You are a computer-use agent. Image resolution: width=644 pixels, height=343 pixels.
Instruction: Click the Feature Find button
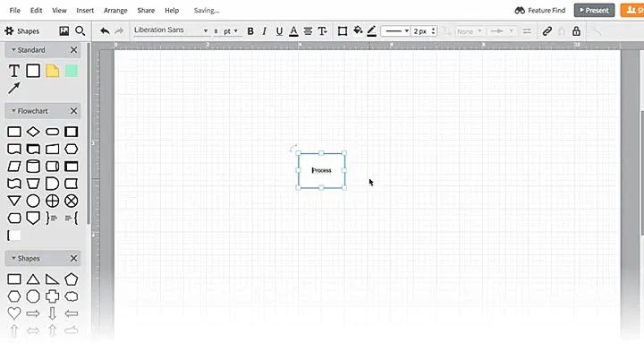coord(540,10)
